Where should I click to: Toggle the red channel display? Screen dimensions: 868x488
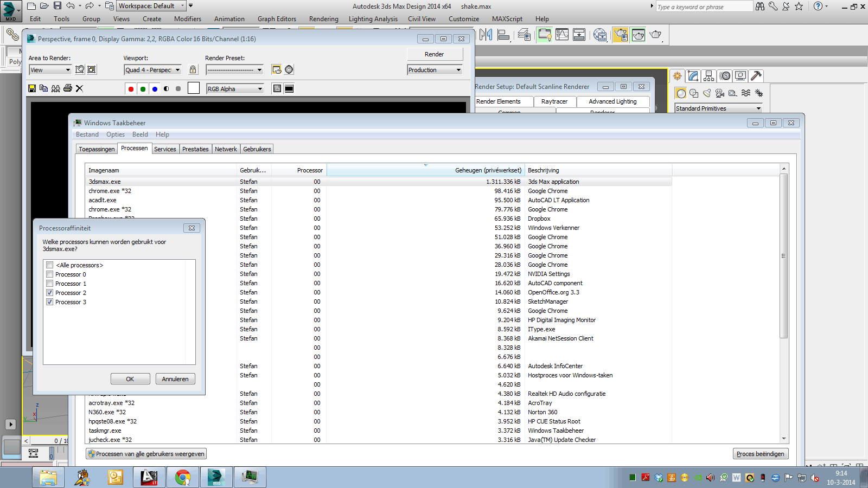pos(131,89)
